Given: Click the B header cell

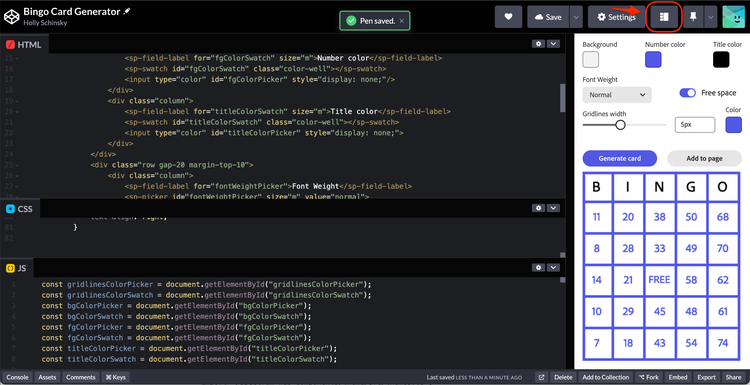Looking at the screenshot, I should (596, 187).
